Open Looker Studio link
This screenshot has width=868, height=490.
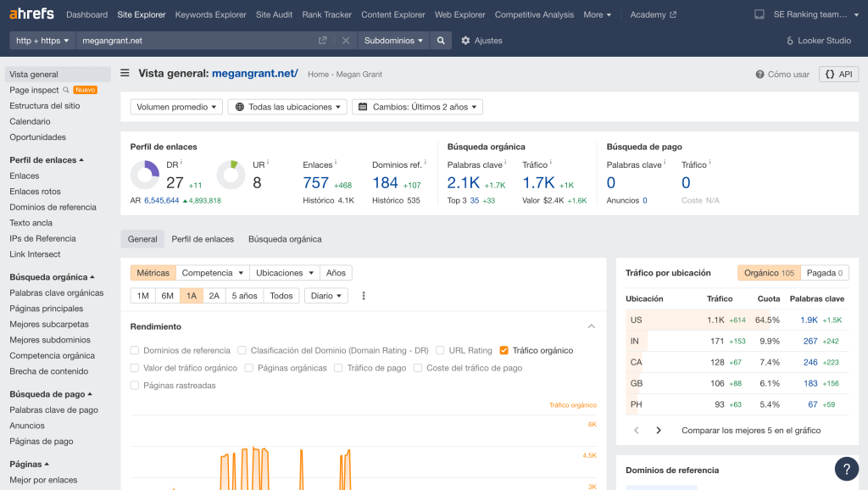click(819, 41)
